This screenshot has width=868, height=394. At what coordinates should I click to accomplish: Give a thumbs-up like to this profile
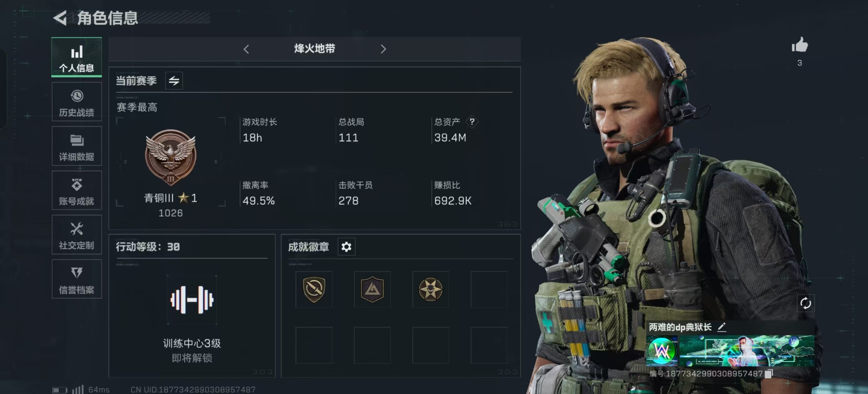799,45
